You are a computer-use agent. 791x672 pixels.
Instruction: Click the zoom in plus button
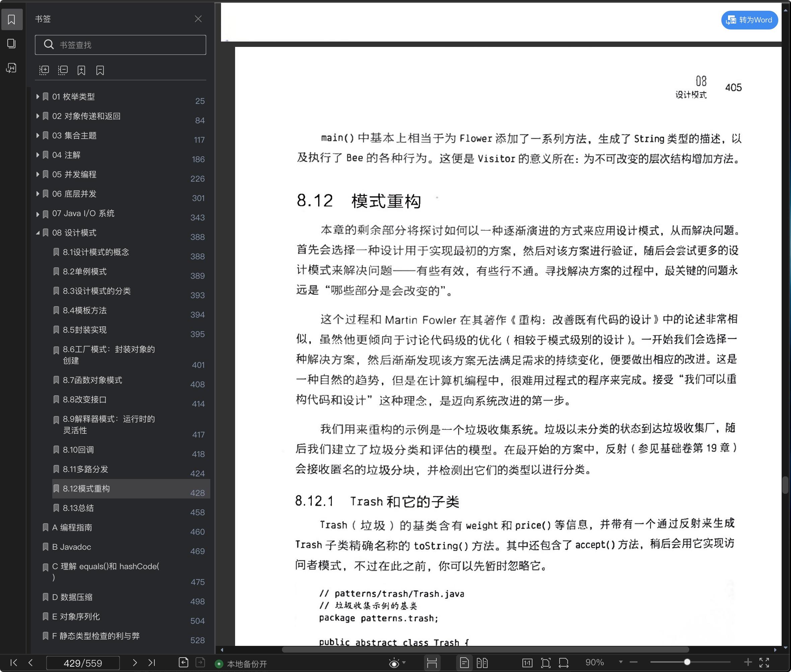pos(747,662)
